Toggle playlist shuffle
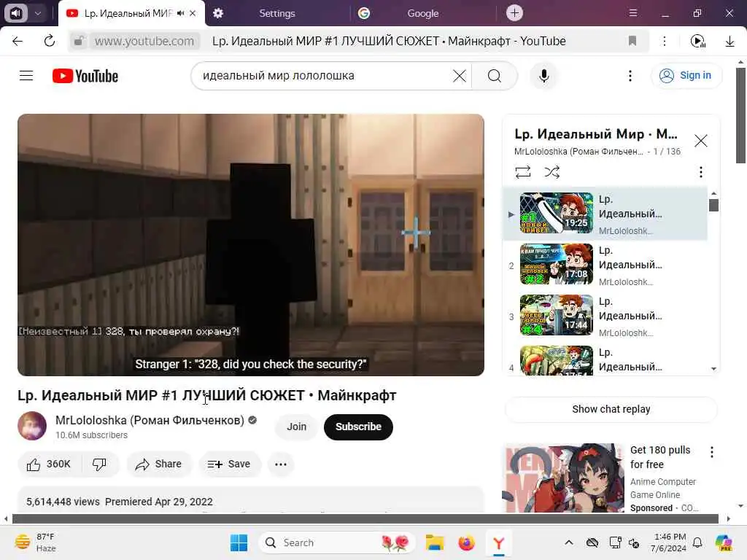747x560 pixels. point(551,171)
